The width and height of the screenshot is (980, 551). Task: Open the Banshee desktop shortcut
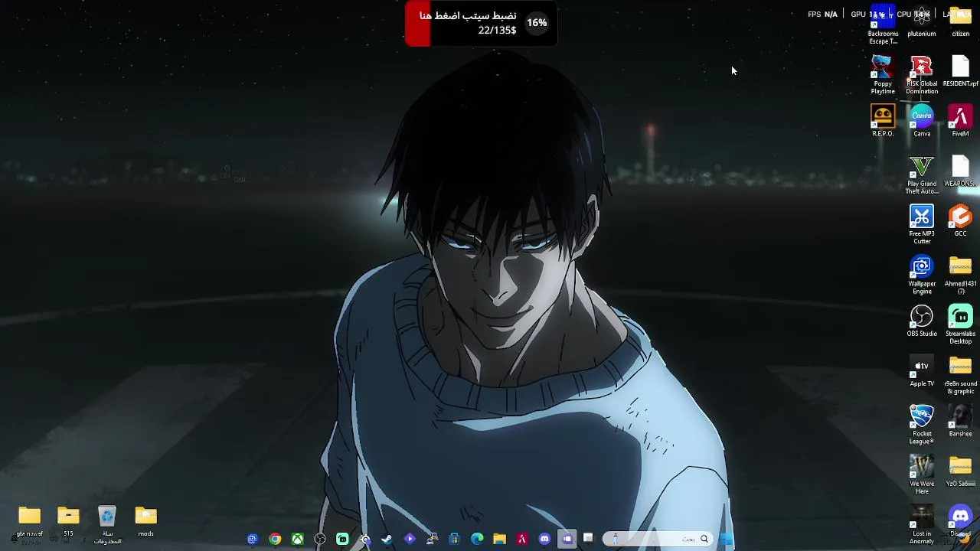click(960, 421)
